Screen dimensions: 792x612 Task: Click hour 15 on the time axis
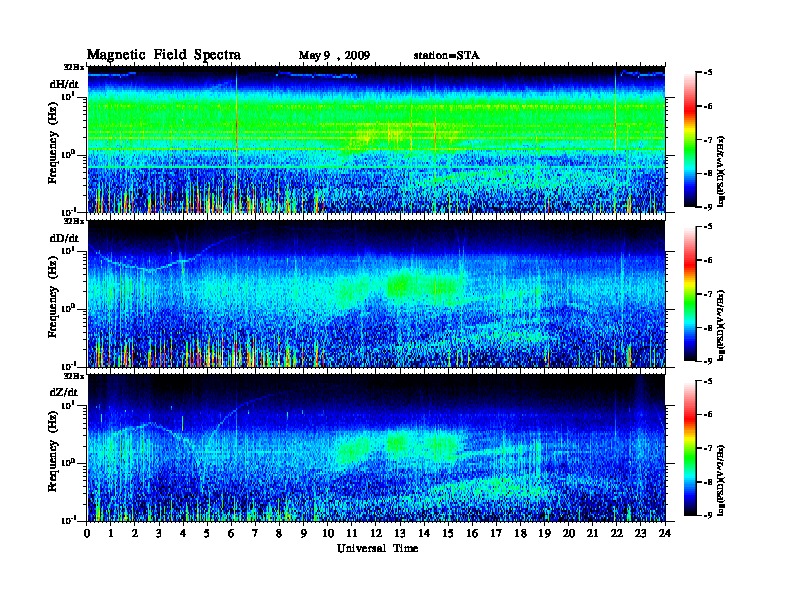point(448,534)
